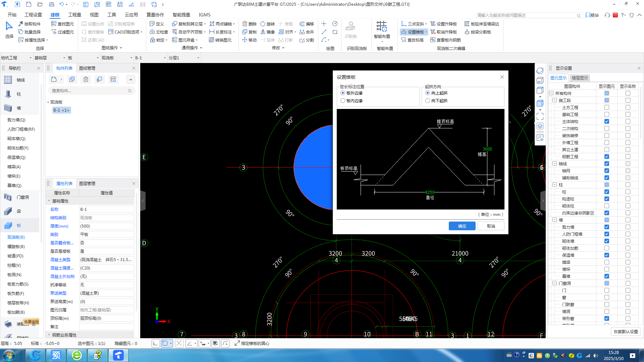
Task: Click the 偏移 tool
Action: (307, 24)
